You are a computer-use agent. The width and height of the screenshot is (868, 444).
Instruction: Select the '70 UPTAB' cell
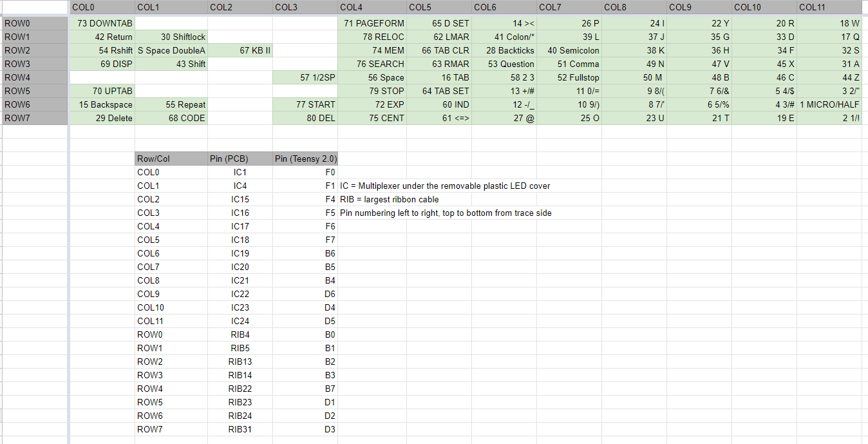tap(102, 91)
